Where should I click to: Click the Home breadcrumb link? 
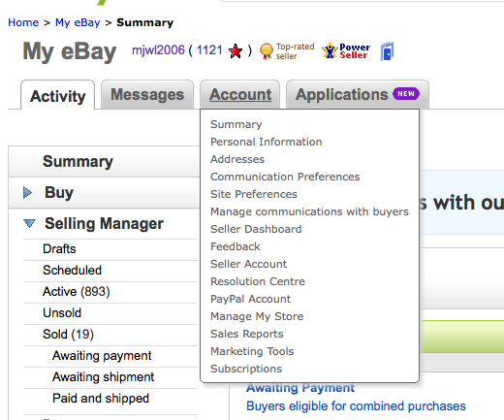(x=23, y=22)
